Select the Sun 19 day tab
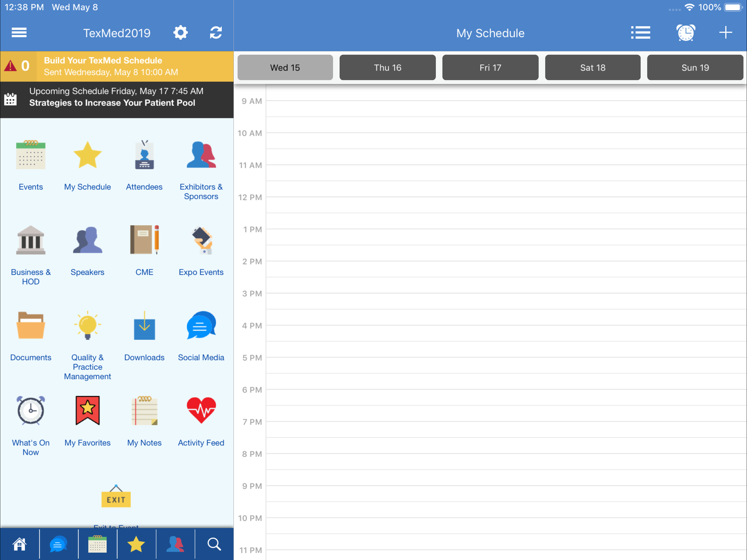The height and width of the screenshot is (560, 747). click(695, 68)
